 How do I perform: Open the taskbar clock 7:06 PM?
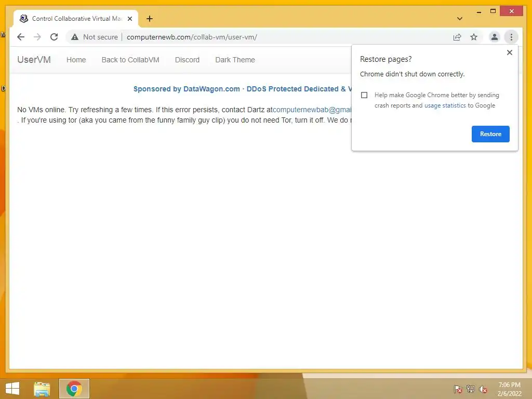tap(509, 389)
